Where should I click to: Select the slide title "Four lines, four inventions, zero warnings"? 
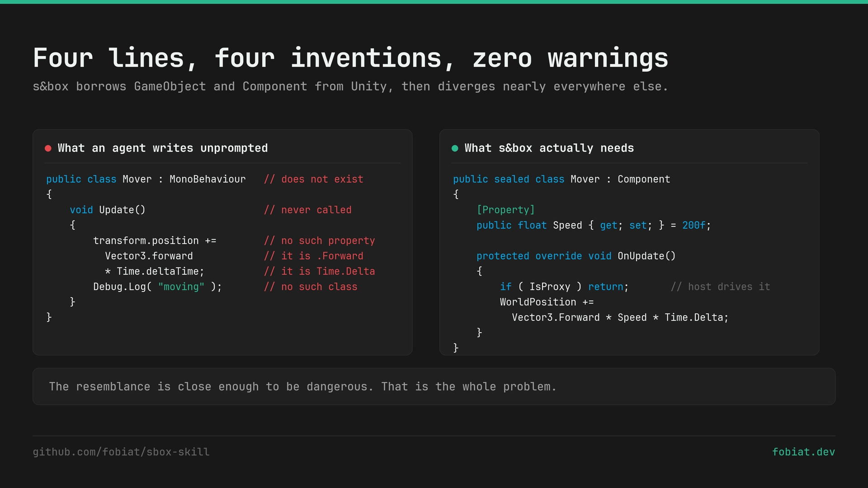(x=350, y=58)
